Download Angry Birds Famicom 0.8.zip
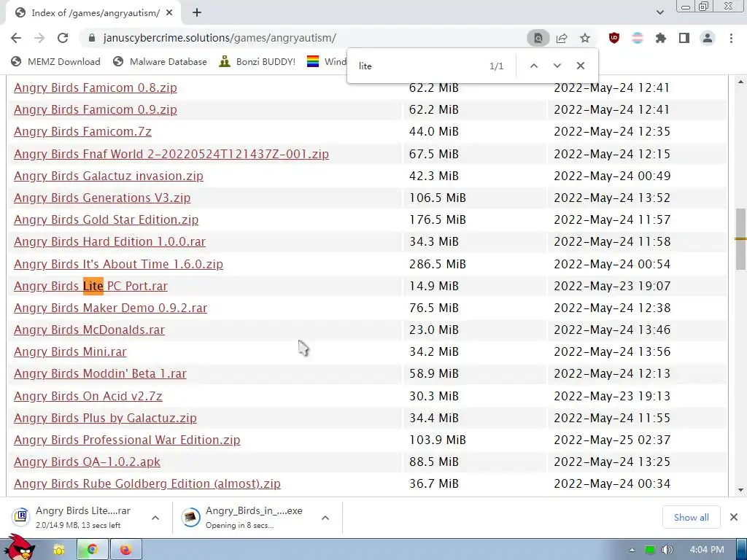 point(96,87)
